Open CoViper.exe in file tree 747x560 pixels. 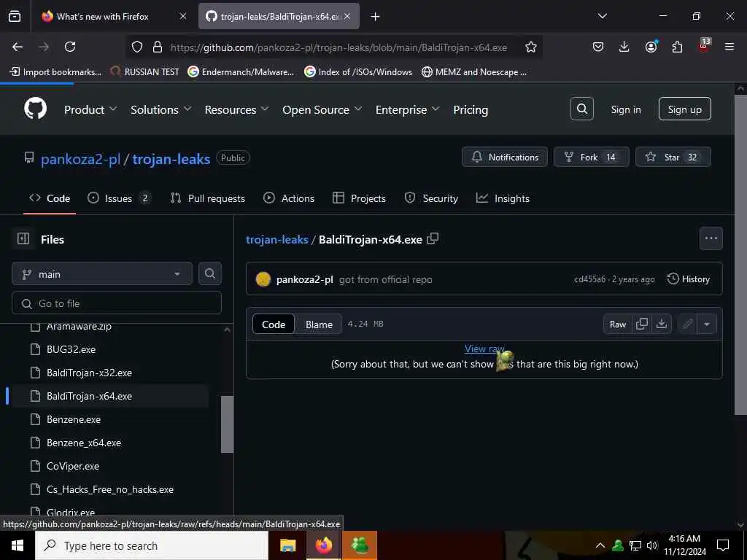point(73,466)
